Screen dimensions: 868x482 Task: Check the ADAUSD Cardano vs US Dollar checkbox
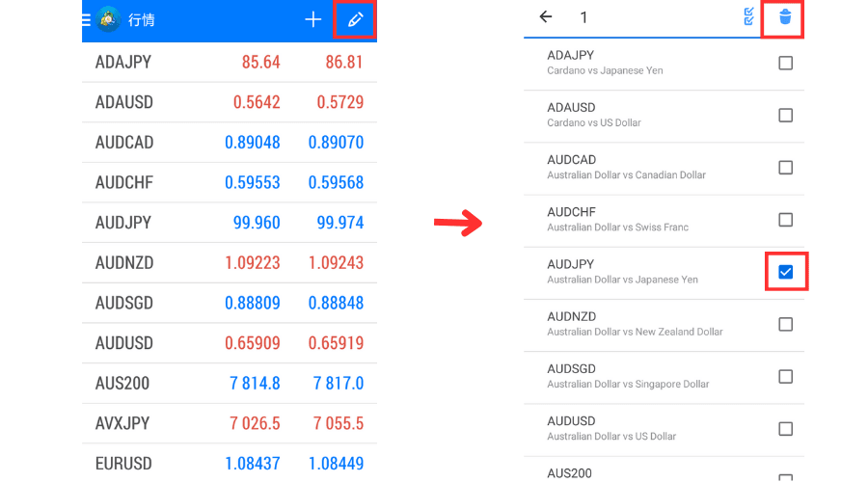pyautogui.click(x=785, y=116)
